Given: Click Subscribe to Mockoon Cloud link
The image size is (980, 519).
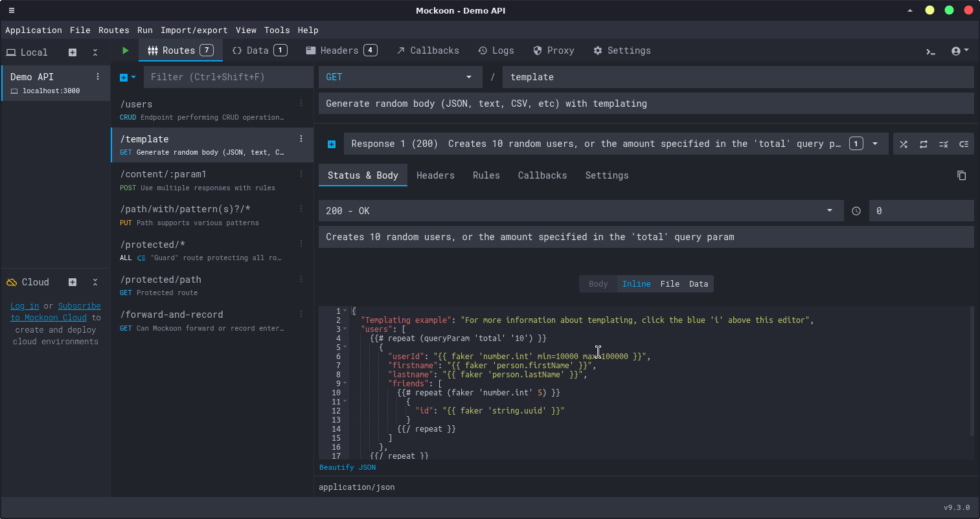Looking at the screenshot, I should (56, 312).
